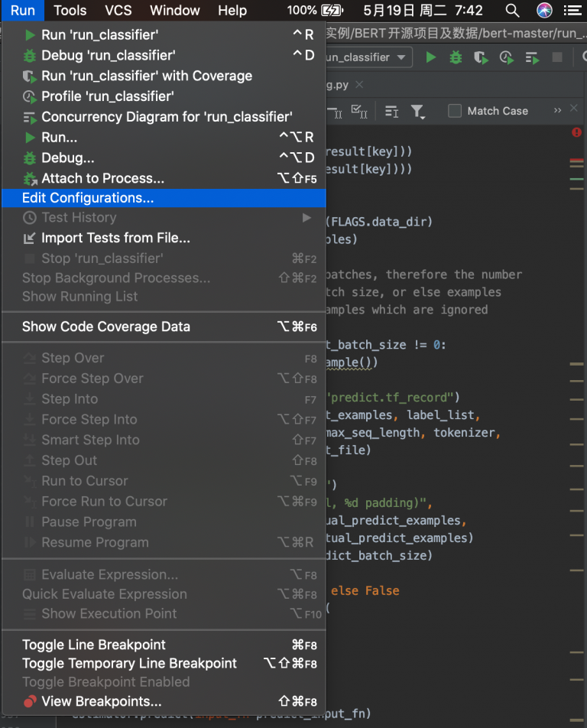Select Debug 'run_classifier' menu item
Screen dimensions: 587x728
164,55
